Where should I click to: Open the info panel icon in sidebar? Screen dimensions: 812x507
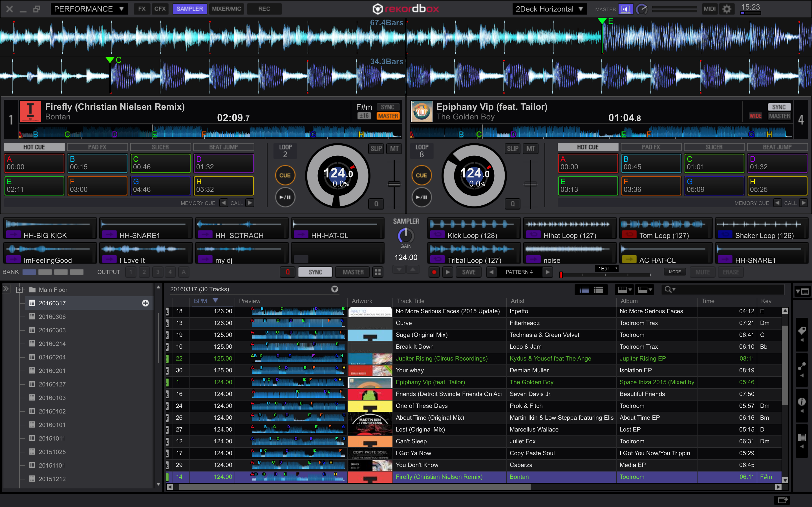tap(802, 402)
